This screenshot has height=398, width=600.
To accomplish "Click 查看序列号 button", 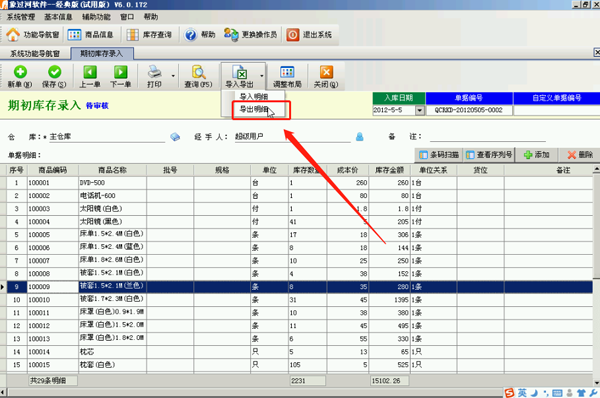I will pos(489,155).
